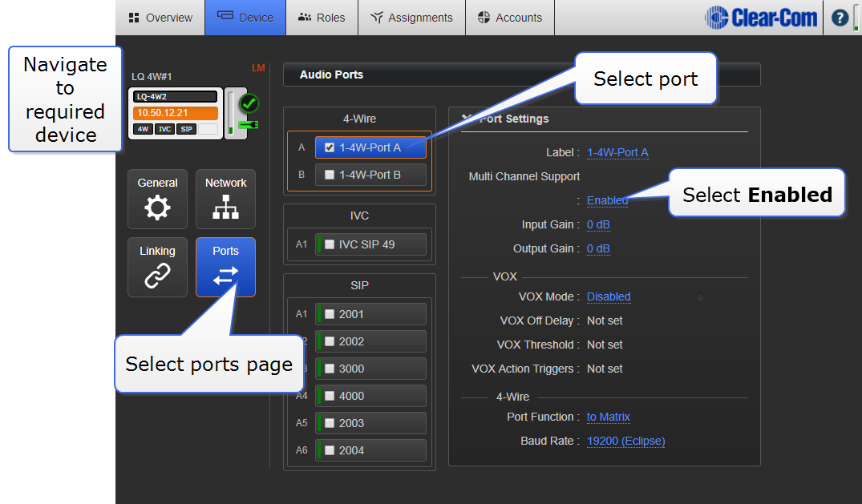Image resolution: width=862 pixels, height=504 pixels.
Task: Check the 1-4W-Port B checkbox
Action: pyautogui.click(x=330, y=175)
